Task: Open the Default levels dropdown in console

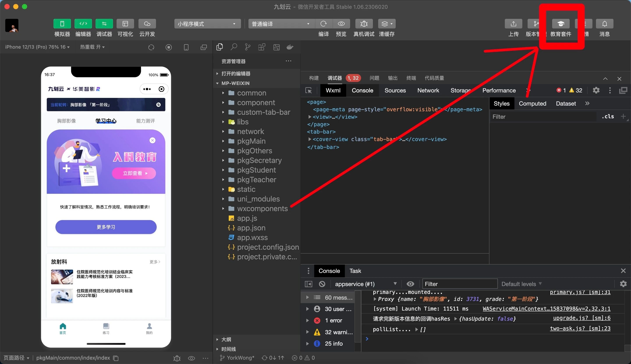Action: click(x=521, y=284)
